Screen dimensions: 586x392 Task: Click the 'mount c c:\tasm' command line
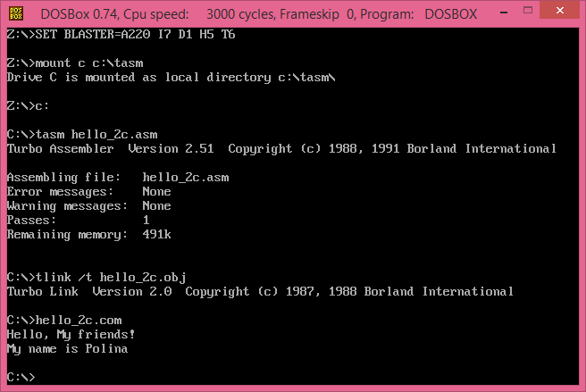click(75, 63)
